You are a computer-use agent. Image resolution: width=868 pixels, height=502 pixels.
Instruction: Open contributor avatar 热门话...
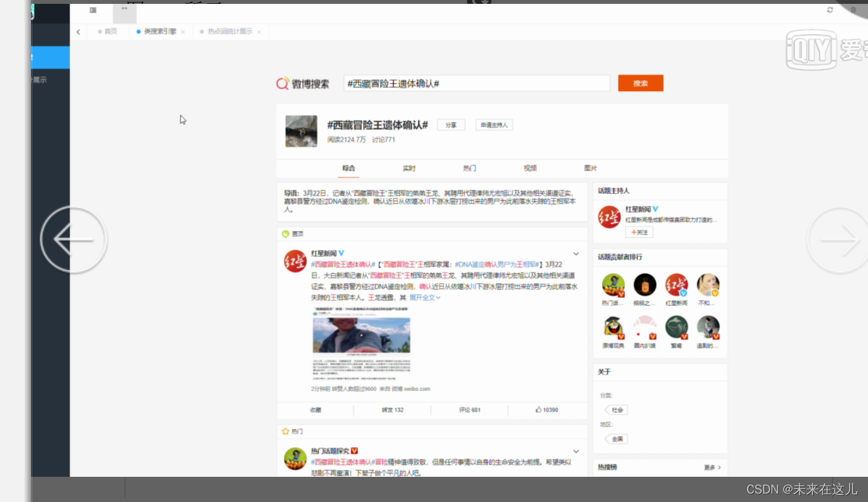tap(614, 284)
